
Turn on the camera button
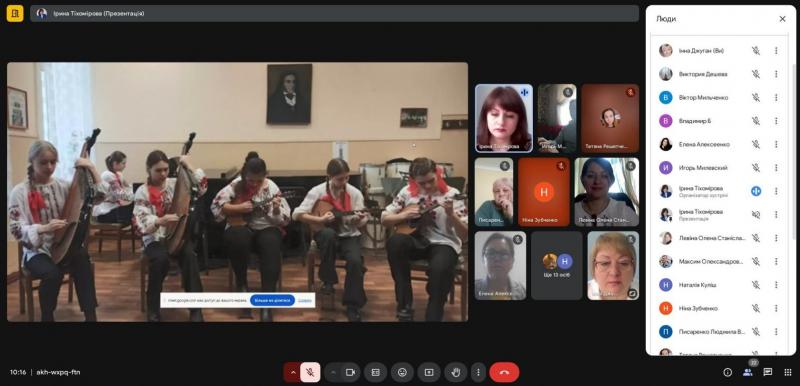click(x=350, y=372)
